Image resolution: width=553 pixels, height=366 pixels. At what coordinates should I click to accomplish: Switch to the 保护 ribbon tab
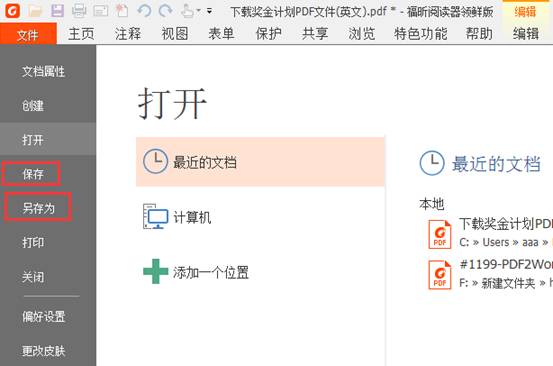point(268,34)
